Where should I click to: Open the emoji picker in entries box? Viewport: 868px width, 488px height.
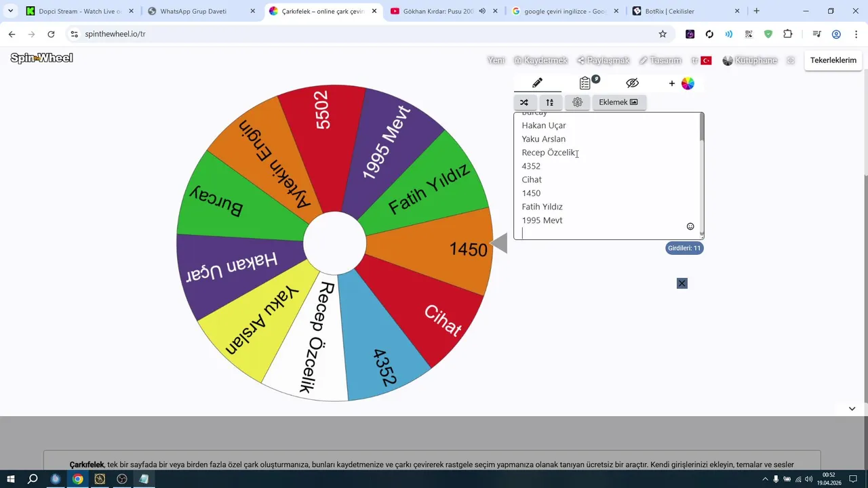pyautogui.click(x=690, y=226)
